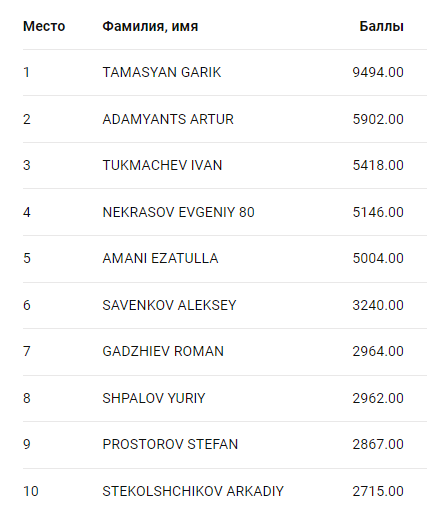Viewport: 430px width, 514px height.
Task: Select ADAMYANTS ARTUR name
Action: (x=168, y=119)
